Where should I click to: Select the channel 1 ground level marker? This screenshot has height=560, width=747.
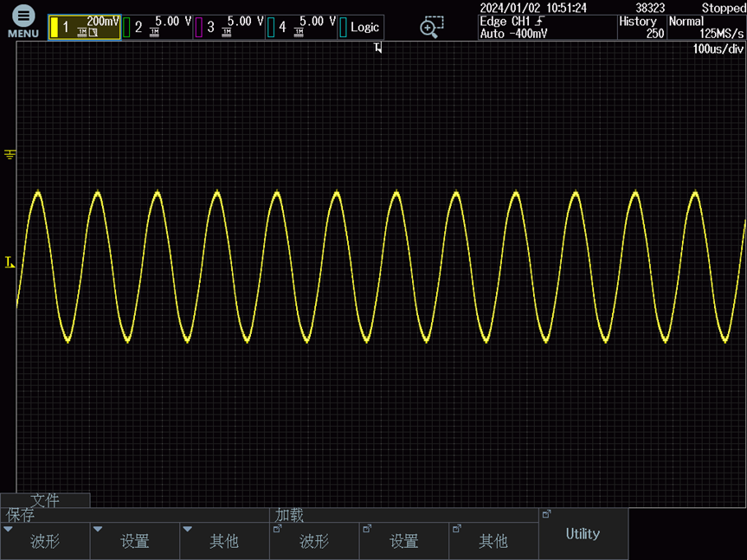click(x=10, y=154)
